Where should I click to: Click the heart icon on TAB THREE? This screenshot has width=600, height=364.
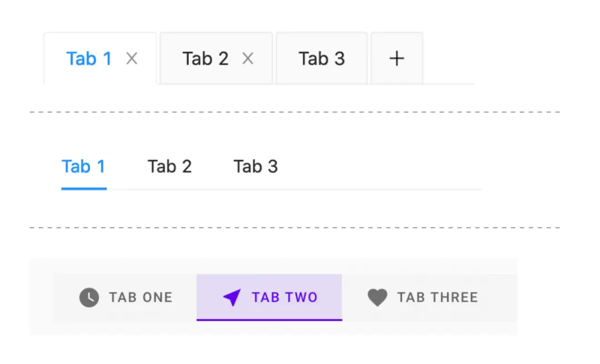(377, 297)
